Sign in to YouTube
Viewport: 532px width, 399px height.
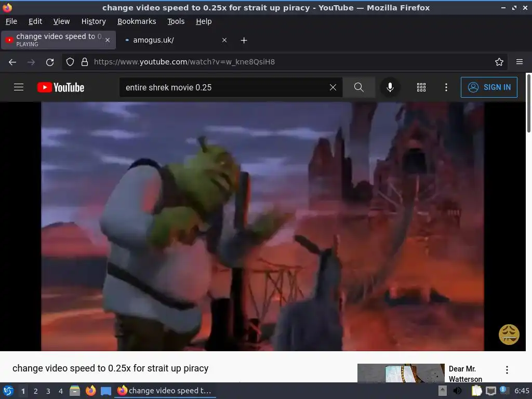click(x=489, y=87)
